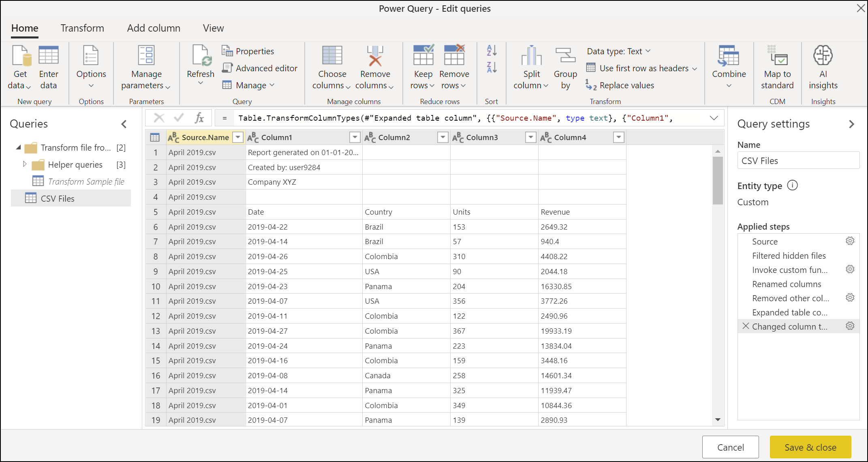Image resolution: width=868 pixels, height=462 pixels.
Task: Toggle visibility of Transform Sample file
Action: tap(80, 181)
